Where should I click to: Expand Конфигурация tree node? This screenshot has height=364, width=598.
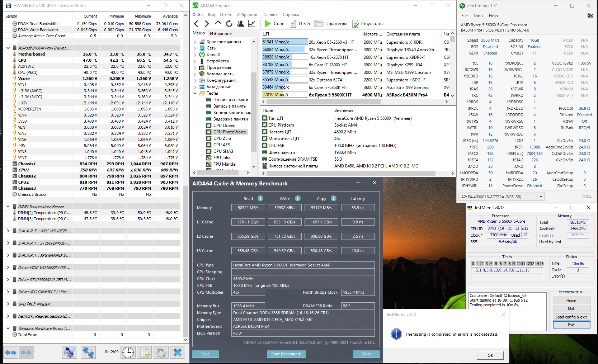(x=195, y=80)
